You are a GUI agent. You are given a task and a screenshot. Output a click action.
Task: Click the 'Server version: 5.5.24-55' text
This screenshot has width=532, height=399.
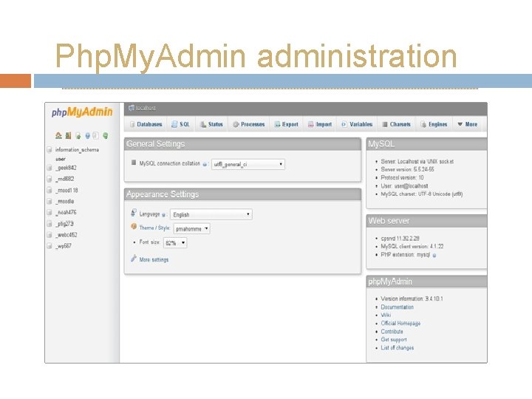(407, 169)
